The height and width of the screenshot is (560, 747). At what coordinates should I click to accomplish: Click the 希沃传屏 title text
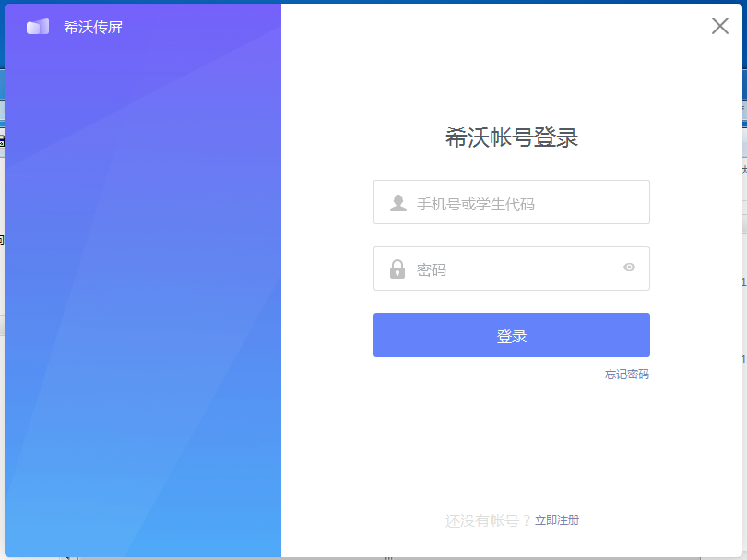tap(93, 27)
